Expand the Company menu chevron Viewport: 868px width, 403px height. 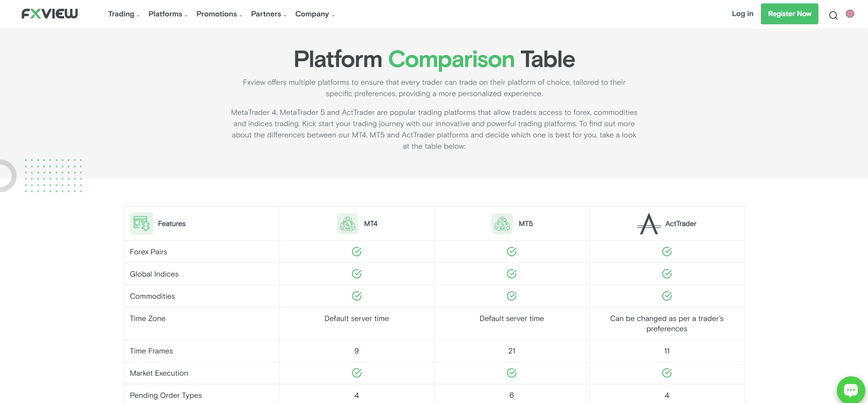[333, 15]
